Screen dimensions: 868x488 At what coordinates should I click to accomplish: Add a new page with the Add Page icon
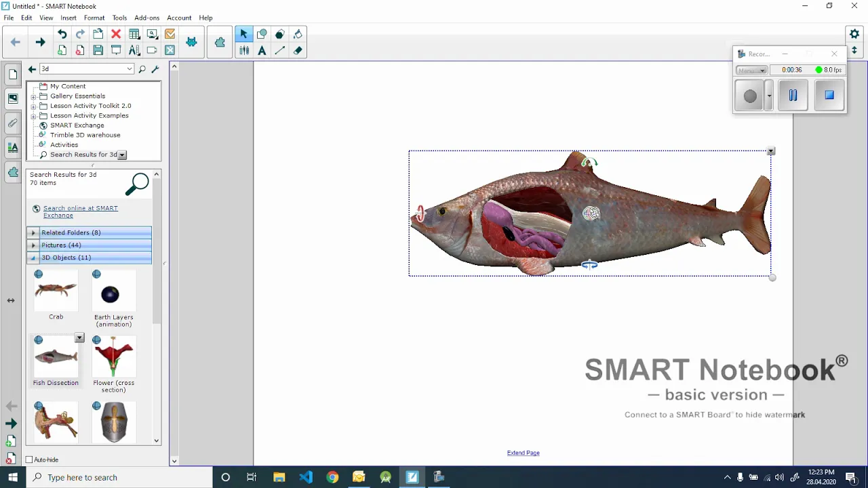62,50
